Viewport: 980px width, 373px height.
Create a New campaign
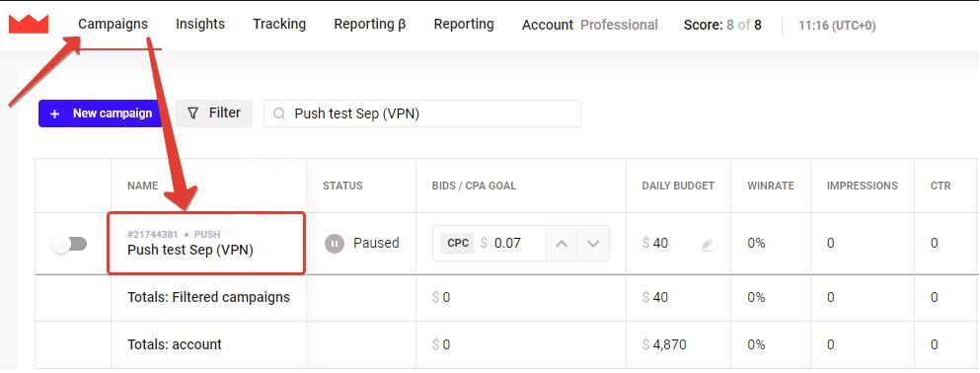(101, 113)
